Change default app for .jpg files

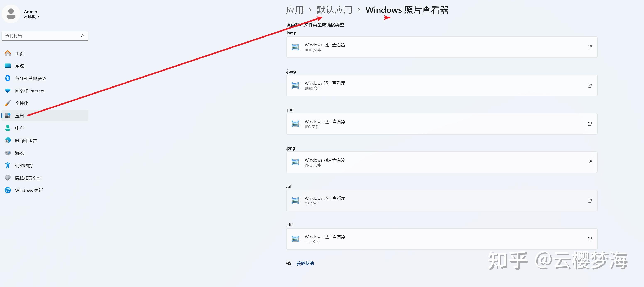coord(441,124)
